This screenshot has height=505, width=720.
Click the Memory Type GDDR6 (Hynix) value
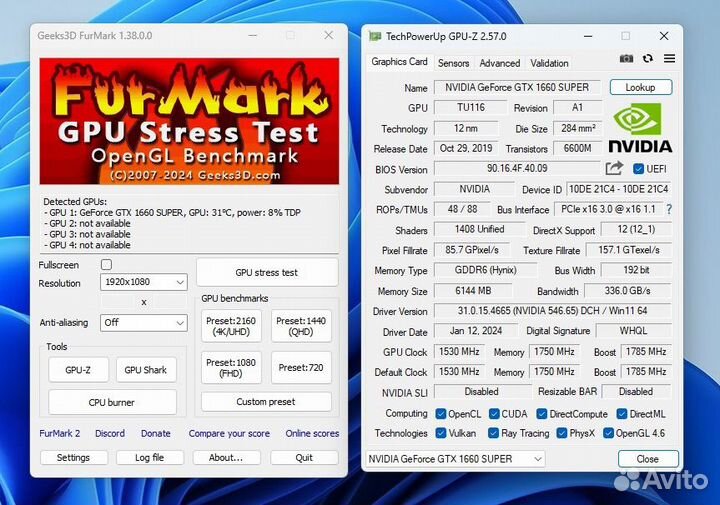tap(485, 270)
